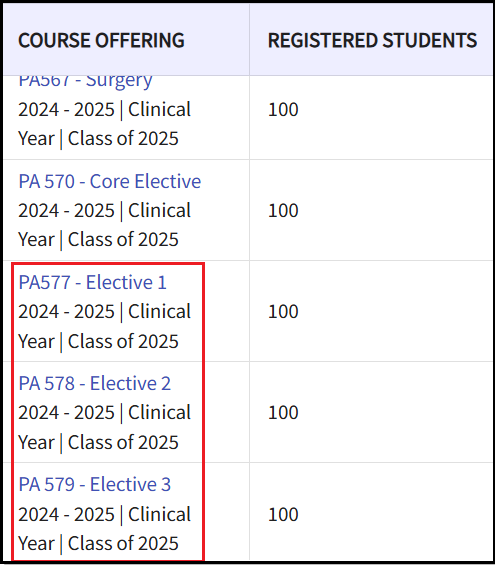Click '2024 - 2025 | Clinical' text under Elective 1
Screen dimensions: 495x565
click(104, 311)
